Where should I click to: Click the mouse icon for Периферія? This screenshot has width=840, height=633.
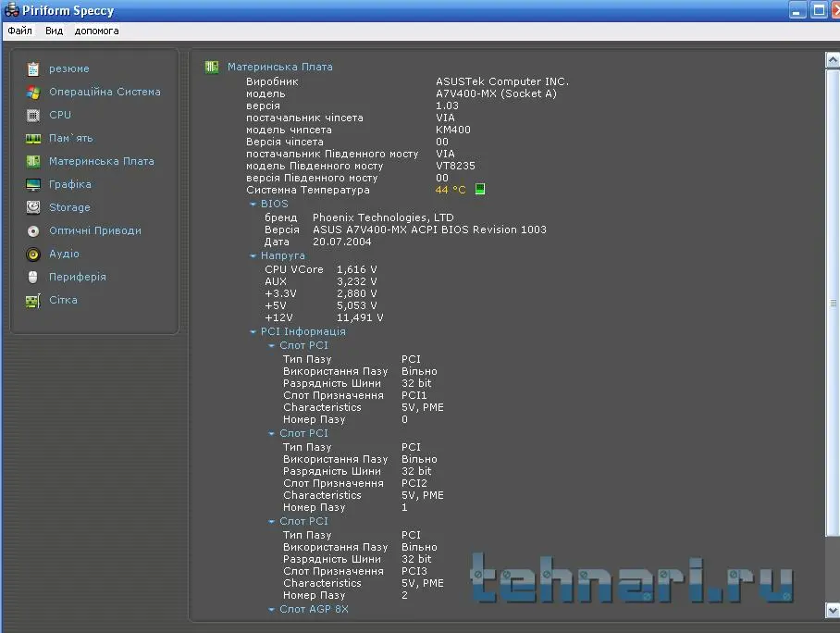(33, 277)
